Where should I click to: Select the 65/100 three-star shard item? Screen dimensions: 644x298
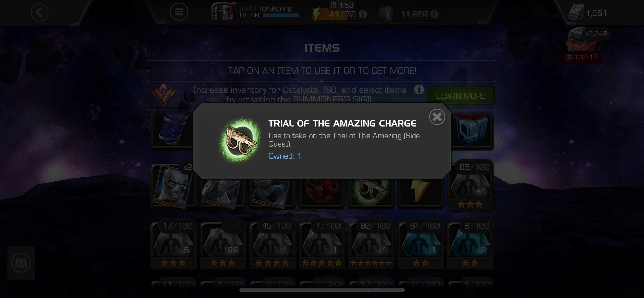pos(470,187)
